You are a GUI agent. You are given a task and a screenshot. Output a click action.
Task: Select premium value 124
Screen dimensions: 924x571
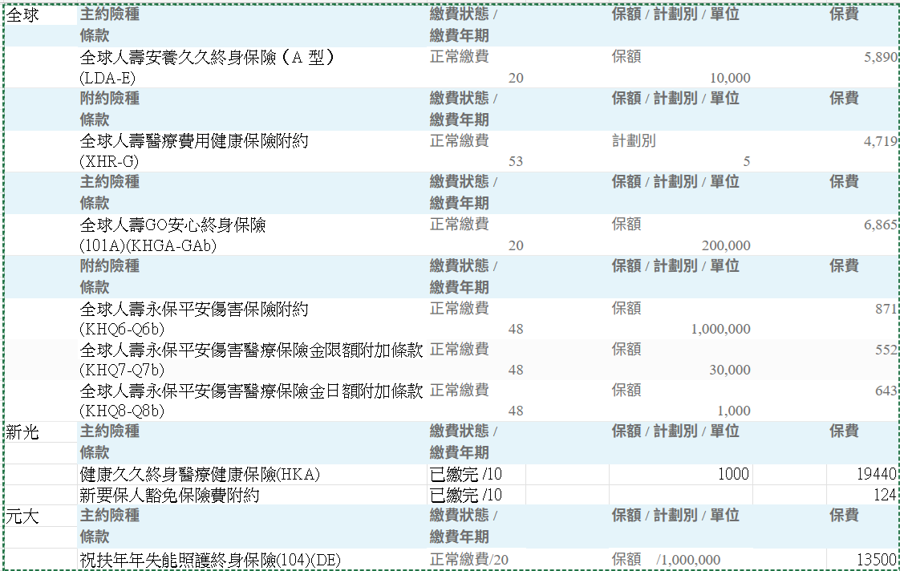[x=885, y=495]
